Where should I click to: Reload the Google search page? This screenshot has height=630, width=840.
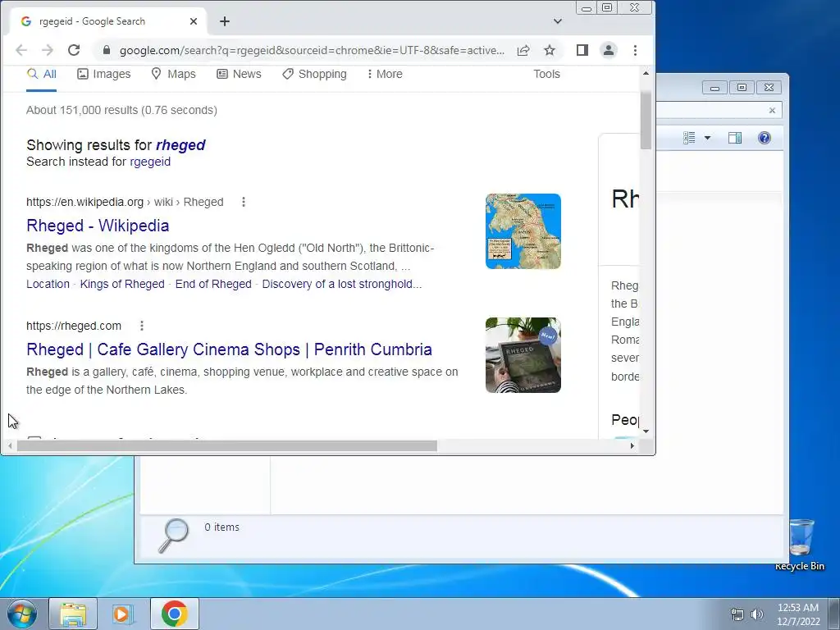tap(74, 50)
